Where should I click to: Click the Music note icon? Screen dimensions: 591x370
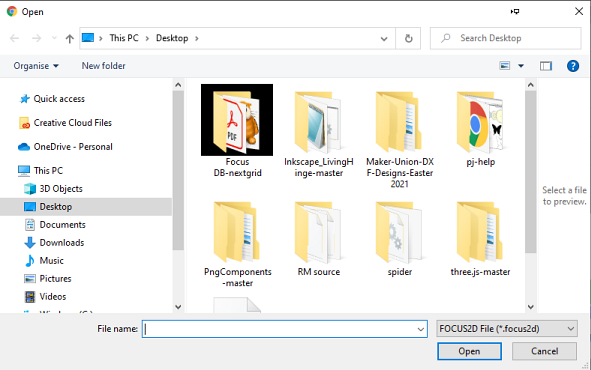pyautogui.click(x=30, y=261)
